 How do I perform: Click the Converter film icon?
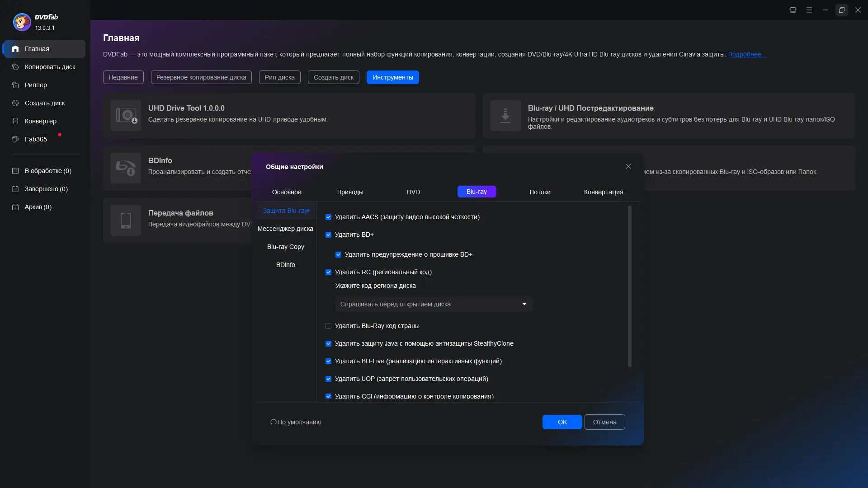tap(15, 121)
